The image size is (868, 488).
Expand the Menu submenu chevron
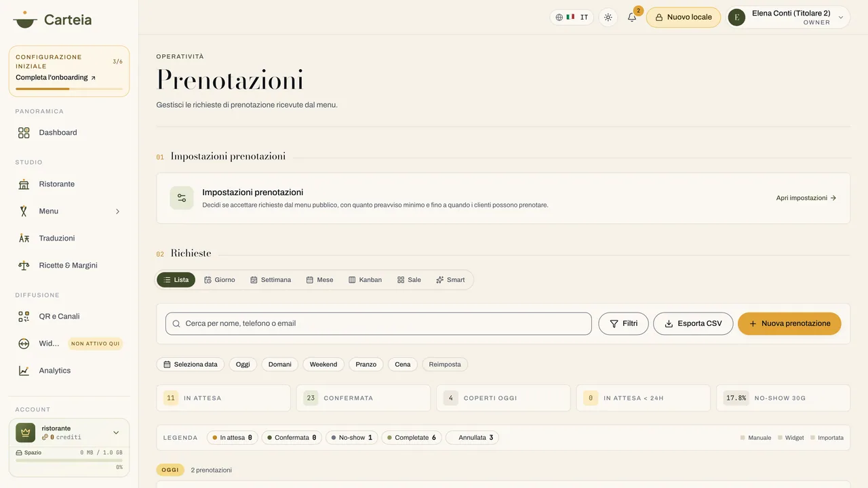click(117, 211)
